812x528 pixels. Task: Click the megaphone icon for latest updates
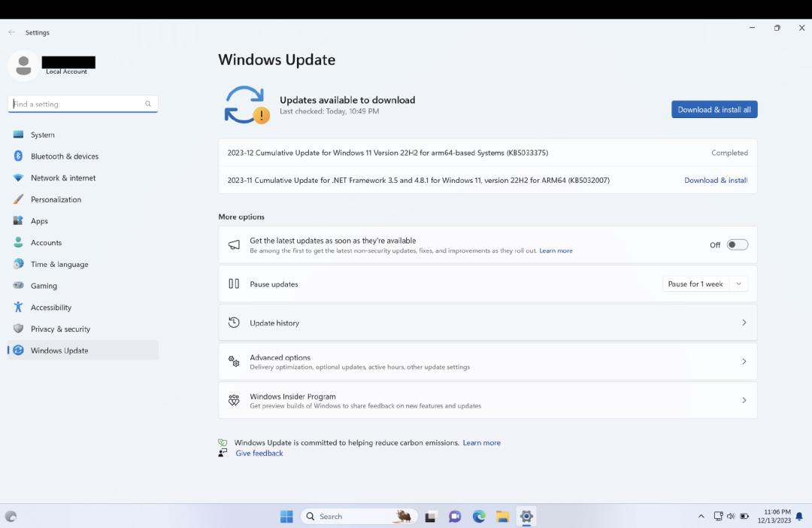coord(234,244)
